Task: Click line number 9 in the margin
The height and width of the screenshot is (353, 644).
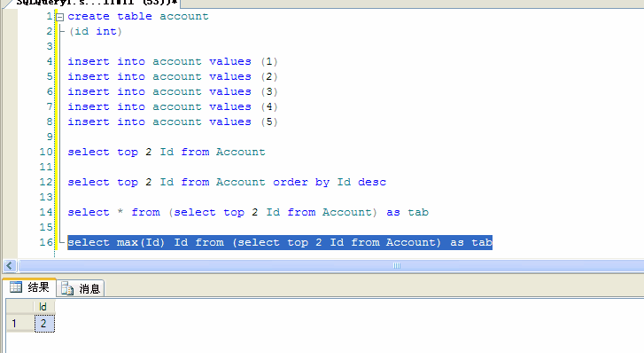Action: [x=50, y=137]
